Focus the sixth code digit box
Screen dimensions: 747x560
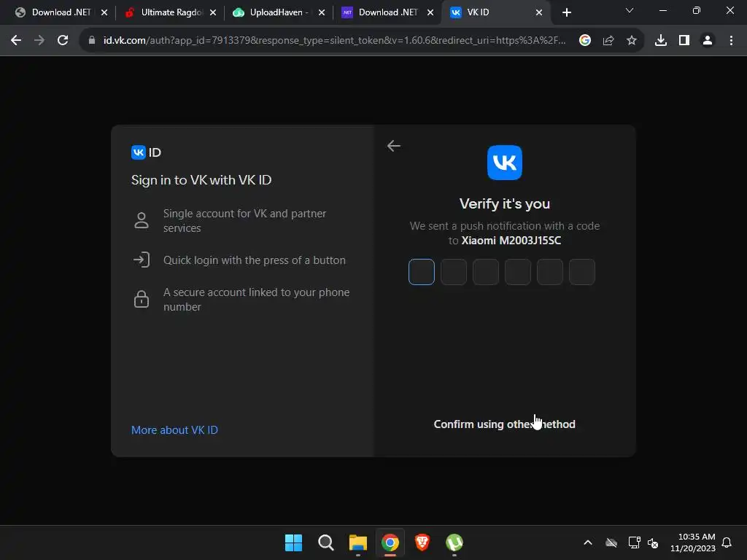pos(582,272)
